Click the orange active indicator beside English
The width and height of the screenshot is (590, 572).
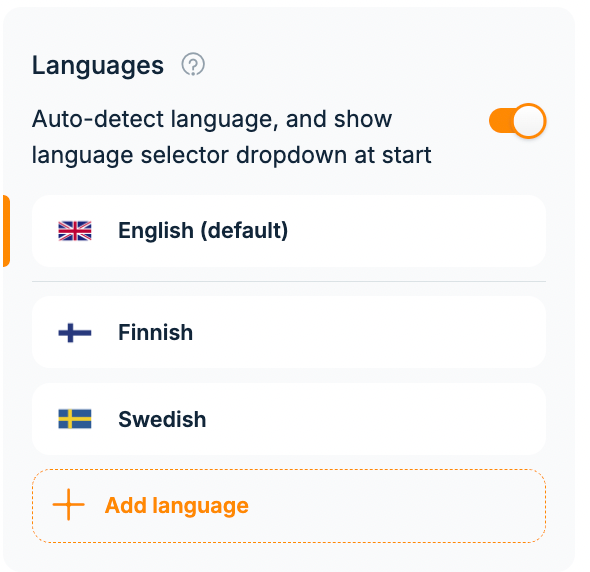[x=6, y=231]
